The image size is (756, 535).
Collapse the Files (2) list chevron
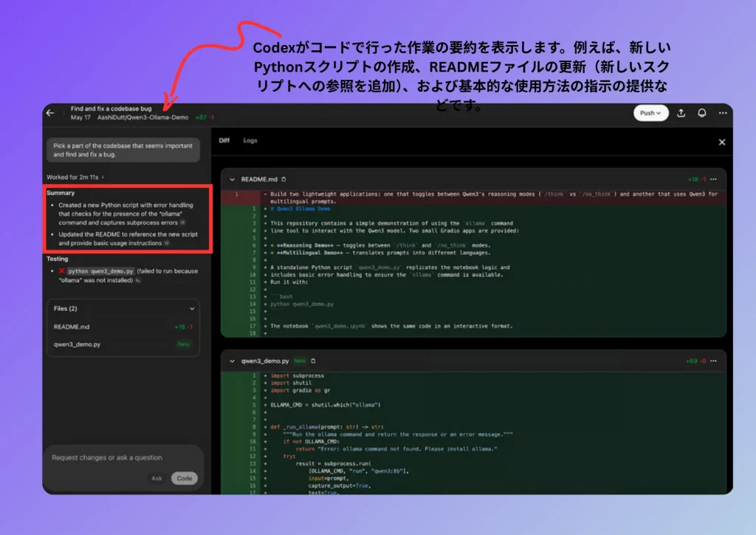(x=192, y=309)
